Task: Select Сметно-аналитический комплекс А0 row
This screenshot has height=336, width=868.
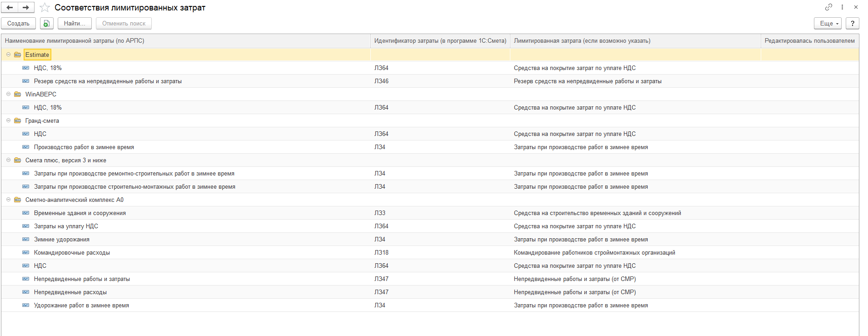Action: pyautogui.click(x=430, y=200)
